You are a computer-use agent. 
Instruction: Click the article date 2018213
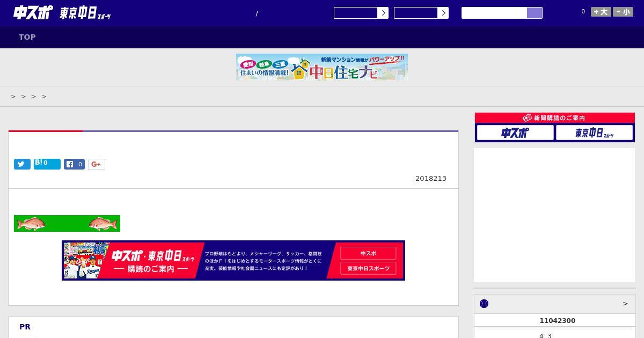(430, 179)
